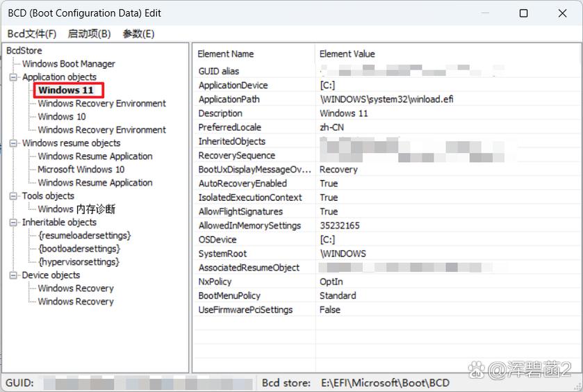Select the BcdStore root node
This screenshot has width=583, height=392.
(24, 51)
